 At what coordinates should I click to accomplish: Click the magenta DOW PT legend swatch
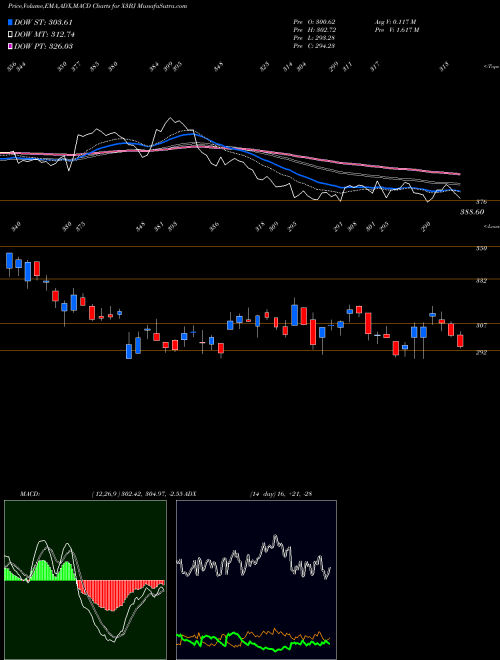(x=10, y=46)
